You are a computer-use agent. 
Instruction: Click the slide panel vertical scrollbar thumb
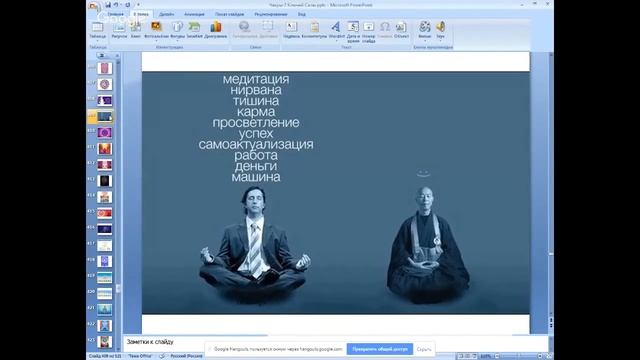118,288
